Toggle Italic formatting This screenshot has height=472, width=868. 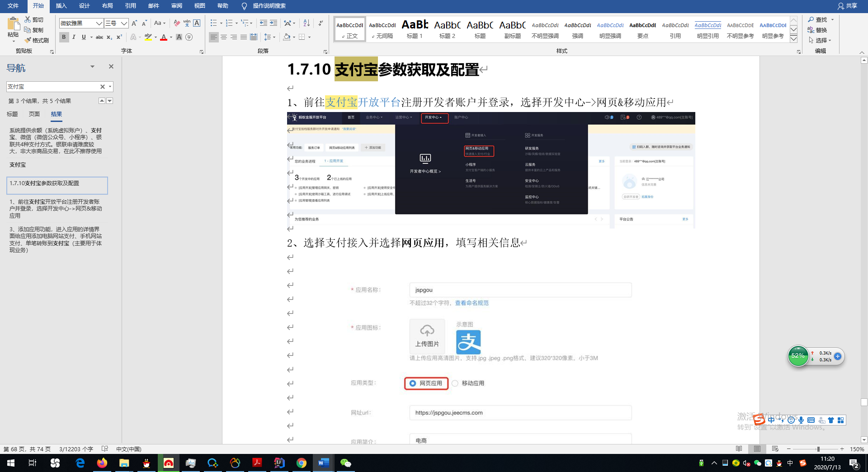pos(74,37)
